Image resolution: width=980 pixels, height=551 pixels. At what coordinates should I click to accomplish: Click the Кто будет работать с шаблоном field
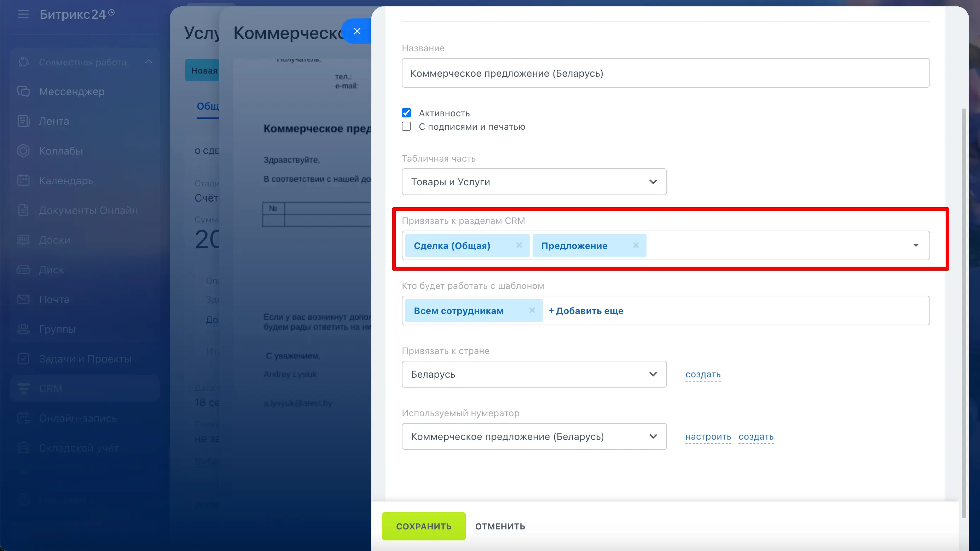[666, 311]
